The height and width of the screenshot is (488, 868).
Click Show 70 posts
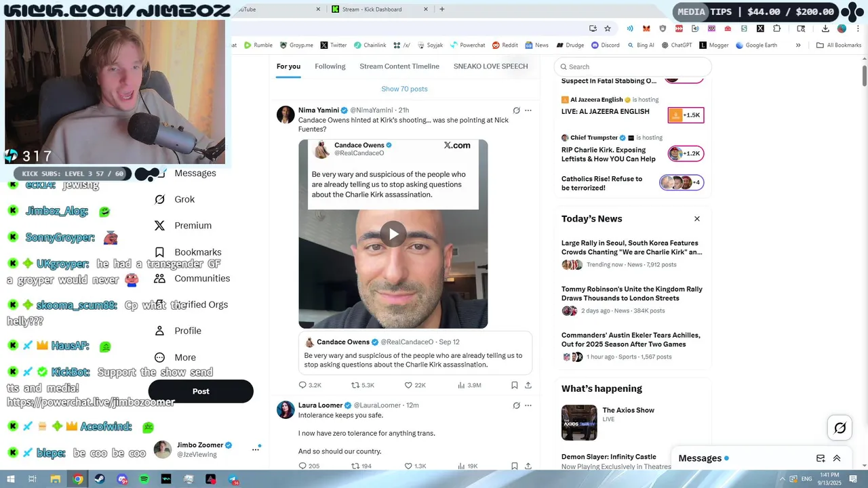click(x=404, y=89)
